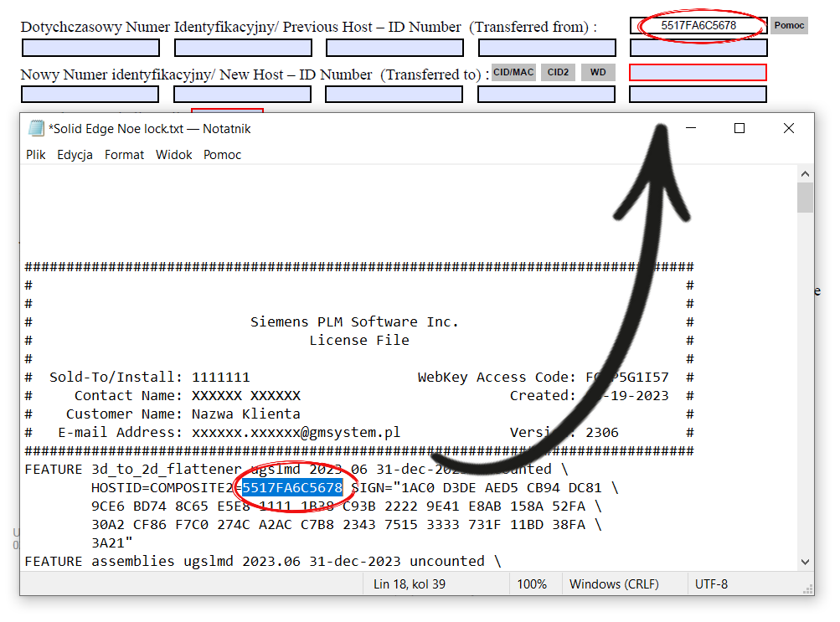Click the Notatnik vertical scrollbar thumb
This screenshot has height=622, width=840.
click(x=805, y=198)
